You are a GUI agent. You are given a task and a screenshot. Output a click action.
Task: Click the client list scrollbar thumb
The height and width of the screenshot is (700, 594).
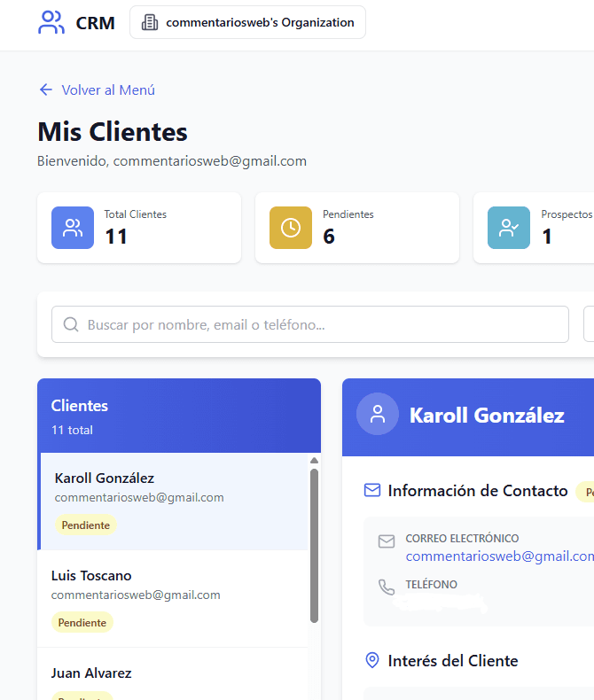[314, 546]
